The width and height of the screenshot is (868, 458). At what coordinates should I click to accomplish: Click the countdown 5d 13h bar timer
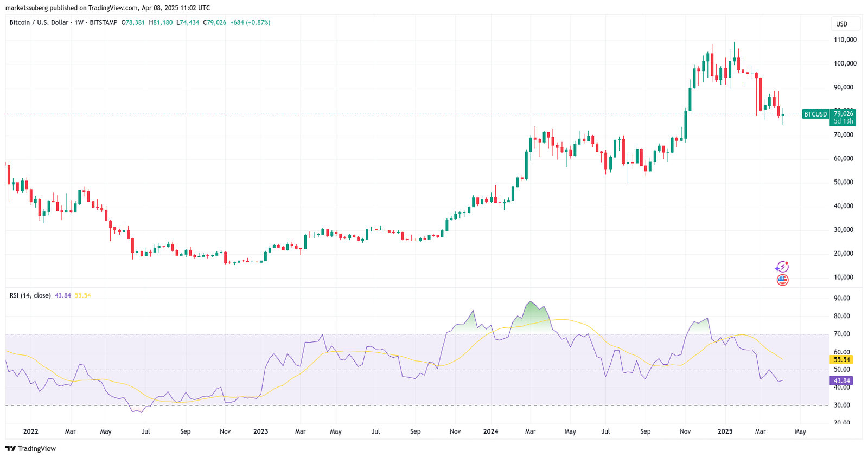pos(843,121)
